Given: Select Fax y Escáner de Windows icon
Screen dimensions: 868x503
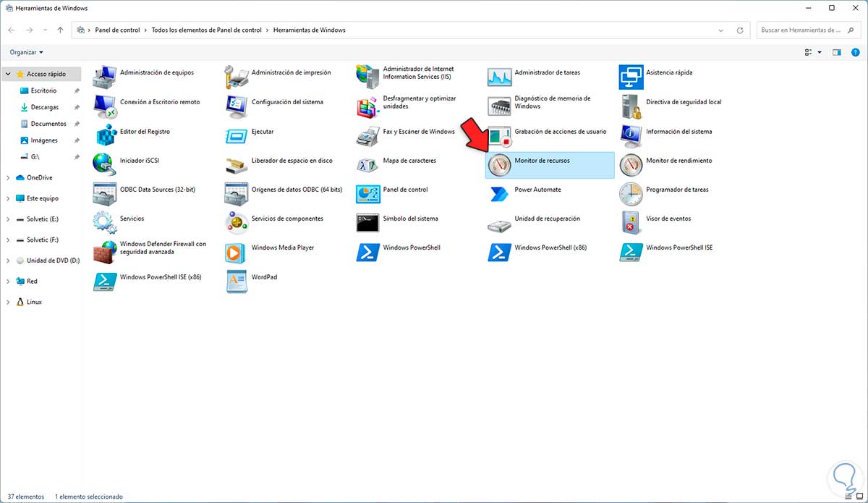Looking at the screenshot, I should coord(368,135).
